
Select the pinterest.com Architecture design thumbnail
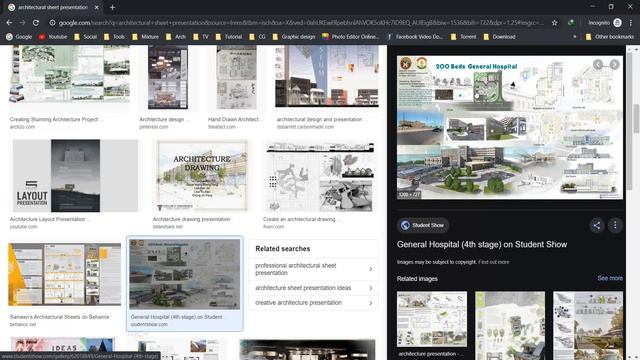coord(168,77)
